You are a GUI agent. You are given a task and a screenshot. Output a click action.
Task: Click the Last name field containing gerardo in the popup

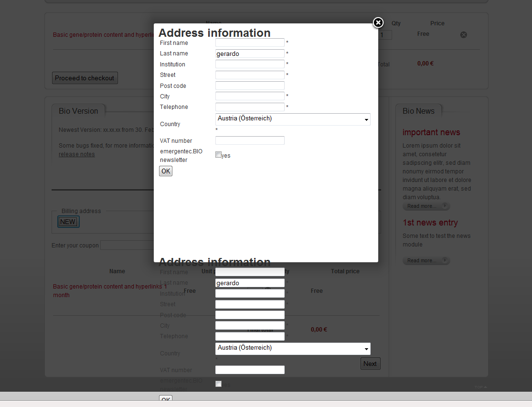(x=250, y=54)
